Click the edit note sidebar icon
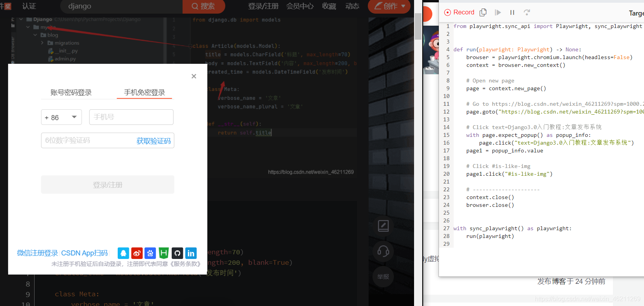Viewport: 644px width, 306px height. pos(383,226)
